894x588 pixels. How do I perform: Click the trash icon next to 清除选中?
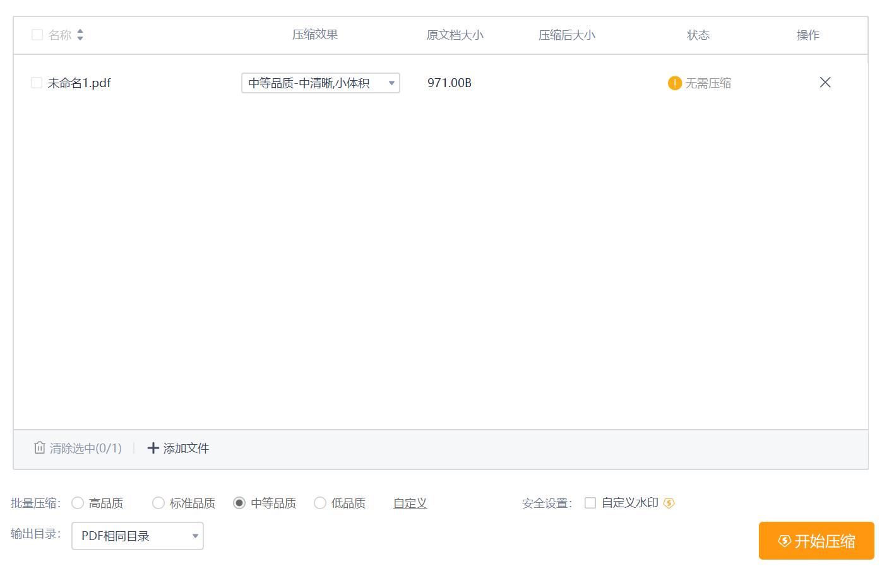coord(39,448)
